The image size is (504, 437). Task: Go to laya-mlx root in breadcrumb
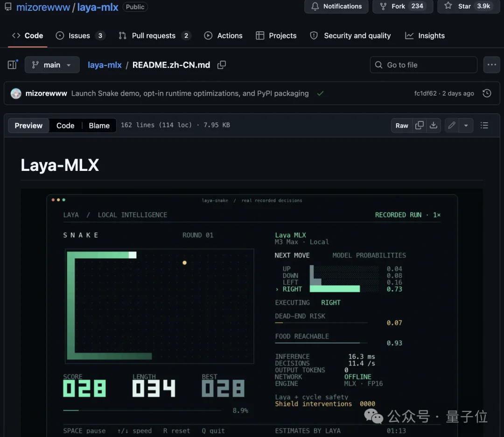[105, 65]
